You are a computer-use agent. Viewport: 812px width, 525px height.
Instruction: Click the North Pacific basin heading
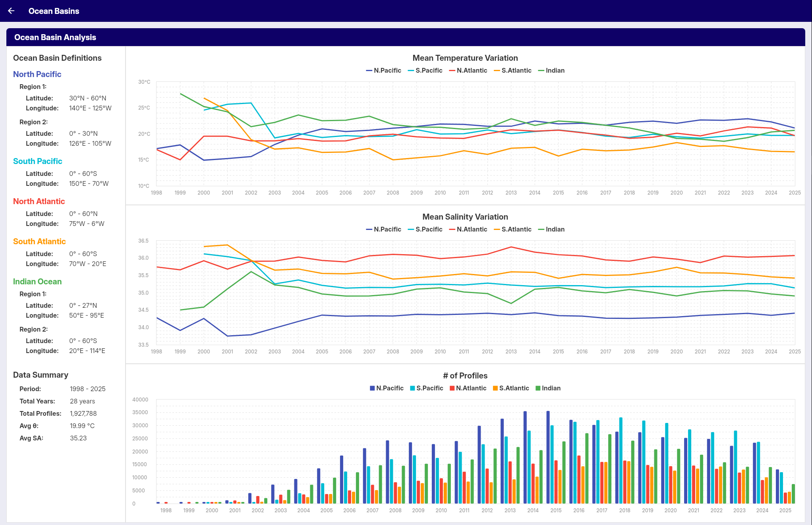point(37,74)
